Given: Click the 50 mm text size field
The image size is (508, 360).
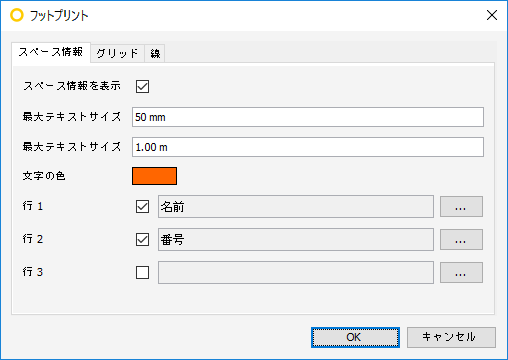Looking at the screenshot, I should click(308, 117).
